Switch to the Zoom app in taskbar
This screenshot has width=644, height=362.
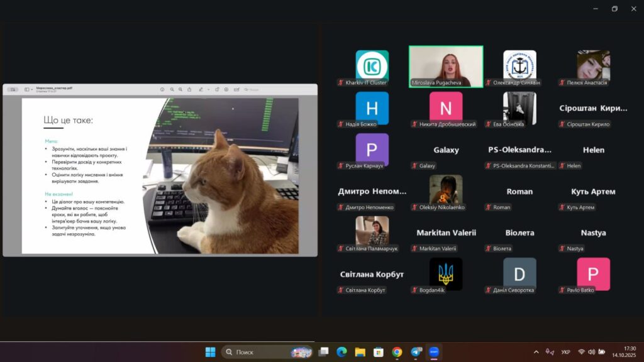click(434, 352)
